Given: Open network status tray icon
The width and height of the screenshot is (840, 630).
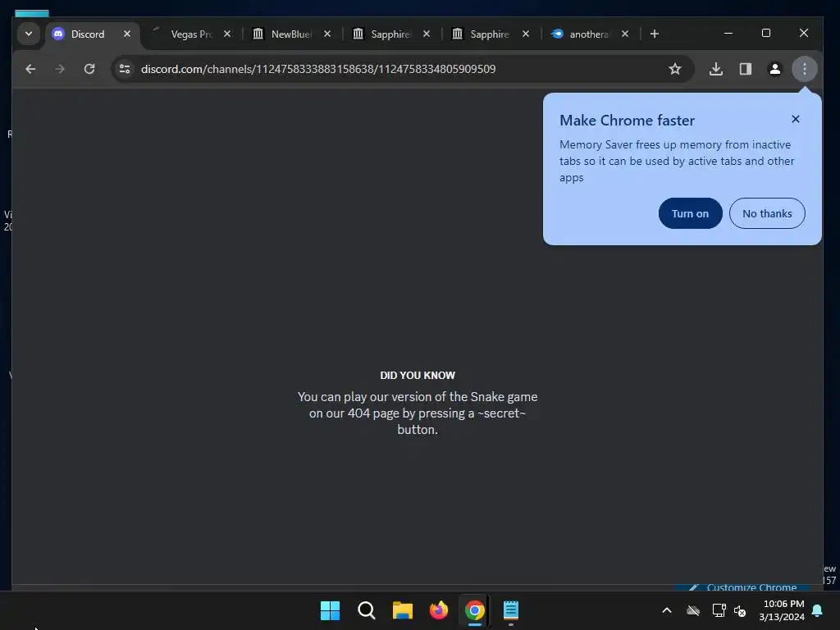Looking at the screenshot, I should pyautogui.click(x=719, y=610).
